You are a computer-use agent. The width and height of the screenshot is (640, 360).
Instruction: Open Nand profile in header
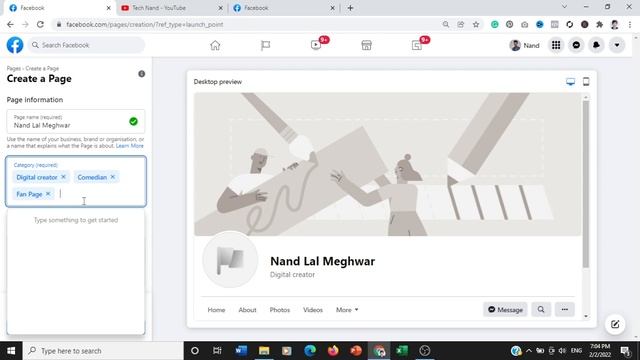[x=525, y=45]
